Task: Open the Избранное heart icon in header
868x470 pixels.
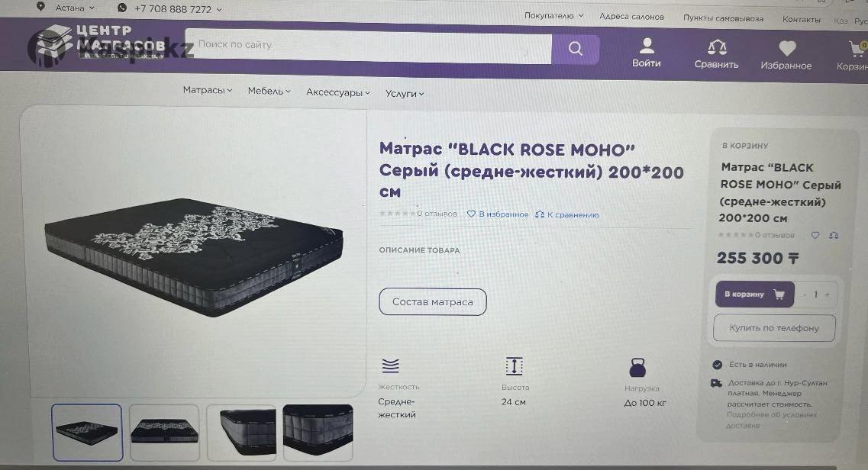Action: pos(786,49)
